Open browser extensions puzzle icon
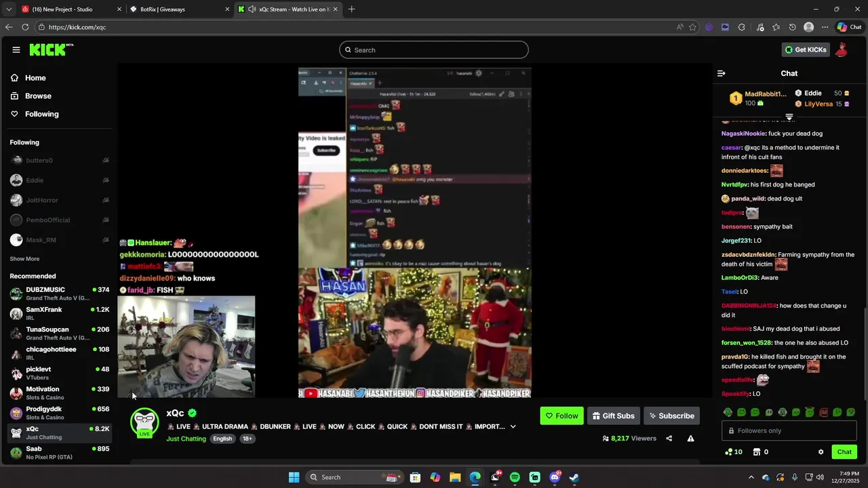This screenshot has width=868, height=488. [x=741, y=27]
